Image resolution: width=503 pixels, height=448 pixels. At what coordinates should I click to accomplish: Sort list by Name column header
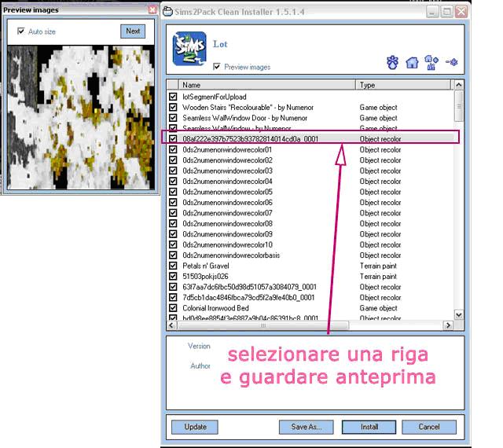pyautogui.click(x=267, y=85)
